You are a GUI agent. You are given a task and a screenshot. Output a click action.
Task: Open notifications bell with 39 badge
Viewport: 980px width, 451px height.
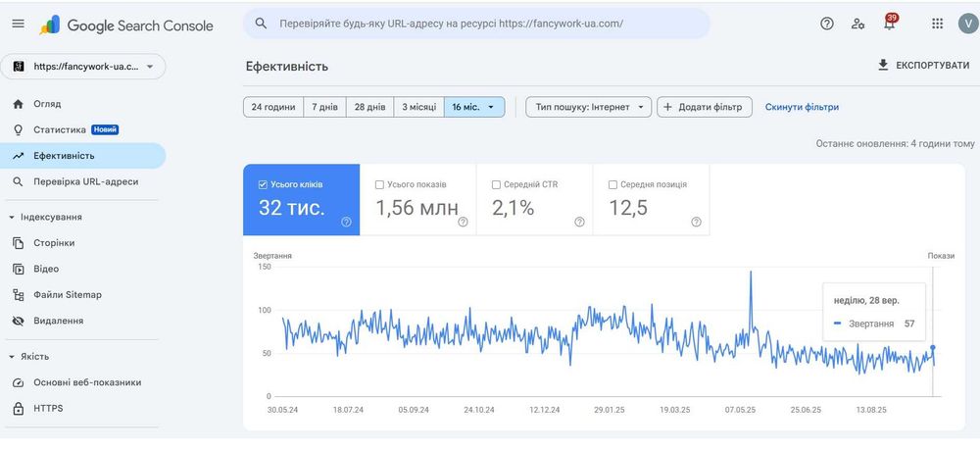[890, 23]
